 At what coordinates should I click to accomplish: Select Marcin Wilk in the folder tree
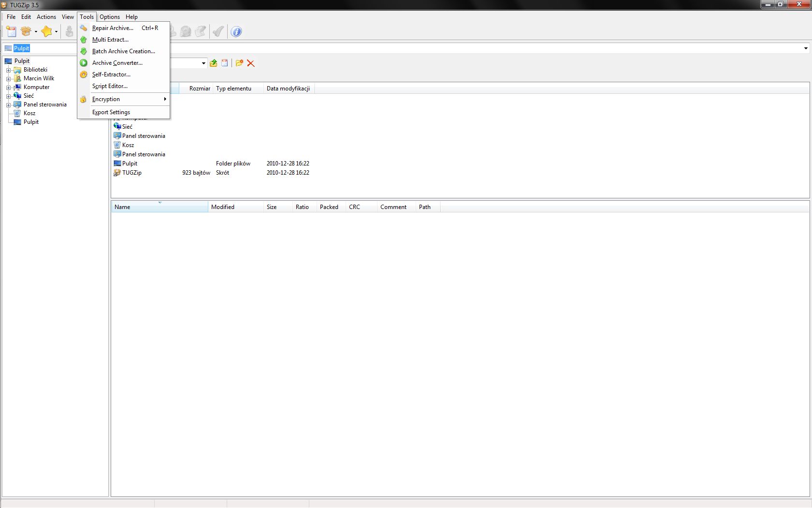(39, 78)
